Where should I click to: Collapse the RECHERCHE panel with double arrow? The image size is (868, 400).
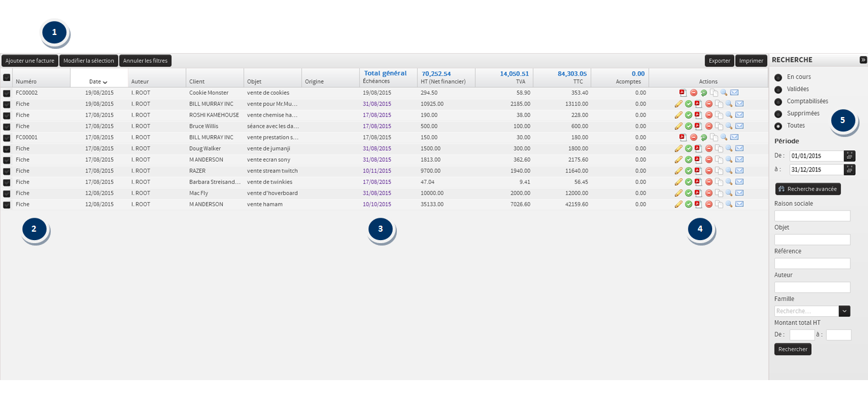863,60
